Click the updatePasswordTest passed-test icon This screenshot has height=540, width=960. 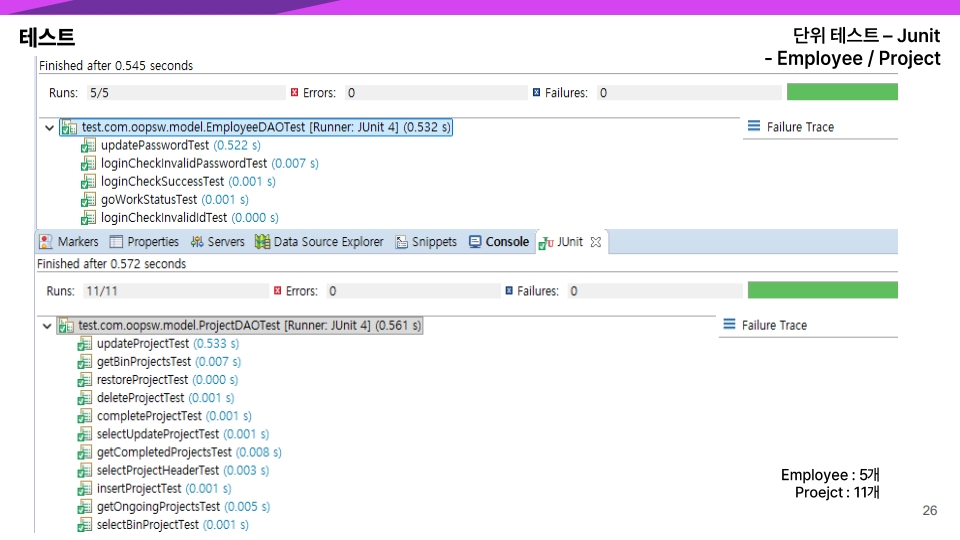point(88,146)
